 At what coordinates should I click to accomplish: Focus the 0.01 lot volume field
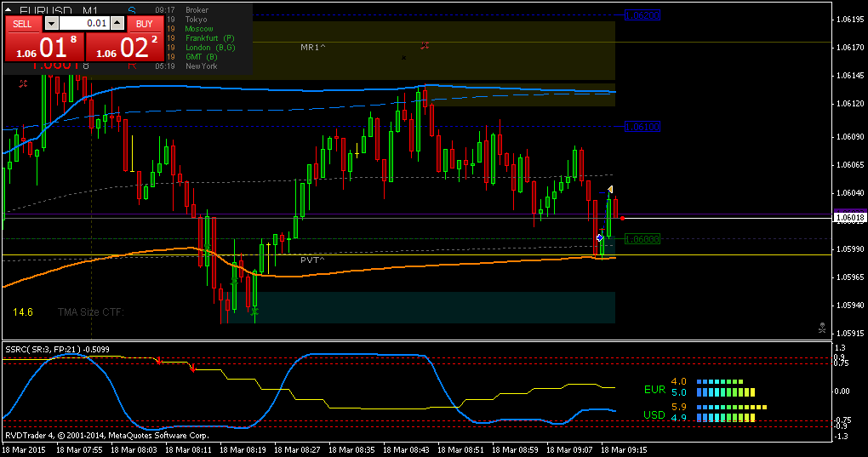pos(84,23)
